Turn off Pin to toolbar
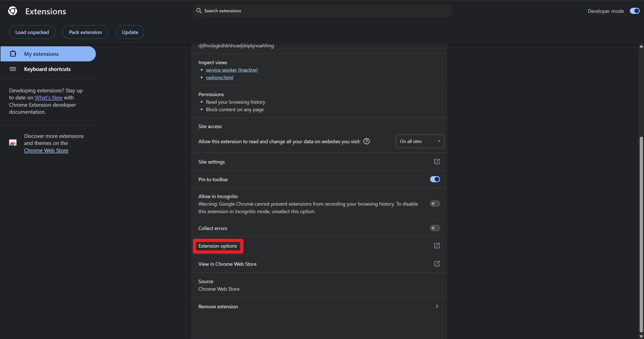Viewport: 644px width, 339px height. point(435,179)
